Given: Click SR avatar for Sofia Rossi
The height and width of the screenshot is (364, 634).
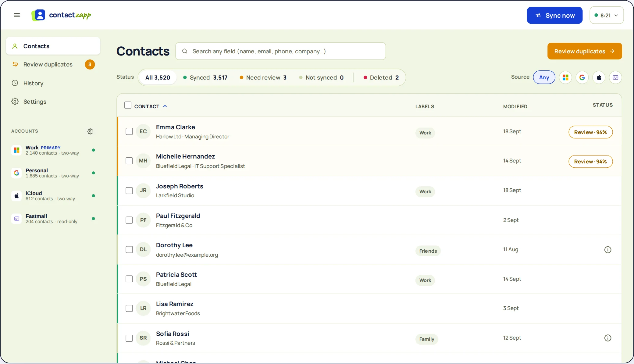Looking at the screenshot, I should click(x=143, y=338).
